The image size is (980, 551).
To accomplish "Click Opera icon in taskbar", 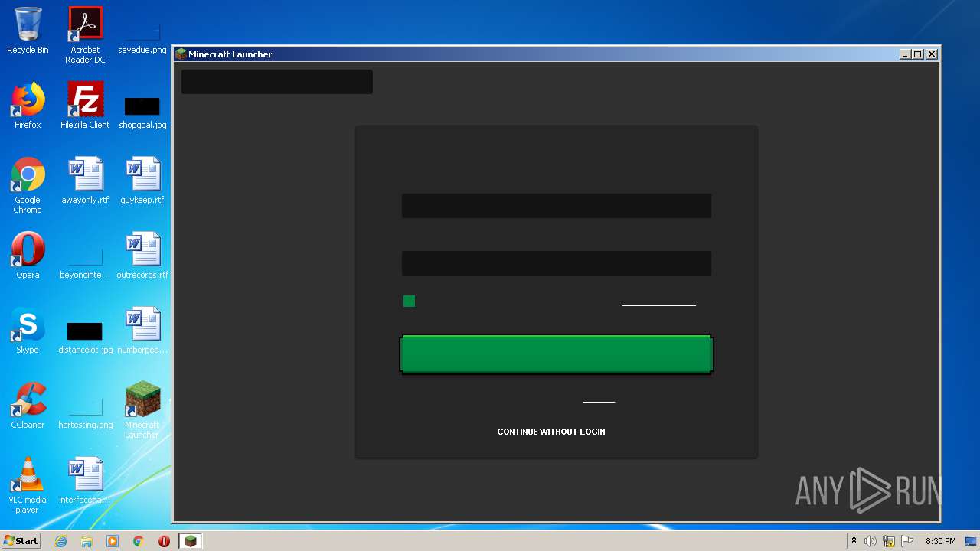I will [164, 541].
